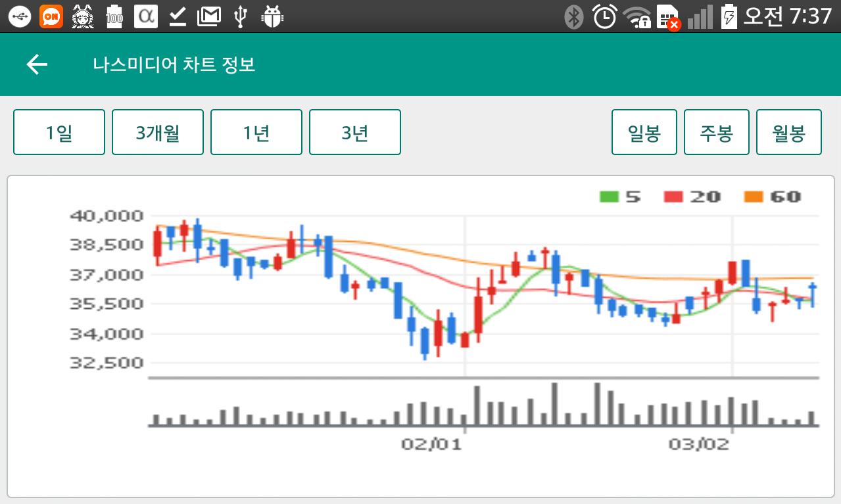Viewport: 841px width, 504px height.
Task: Switch to 주봉 weekly candles
Action: coord(717,132)
